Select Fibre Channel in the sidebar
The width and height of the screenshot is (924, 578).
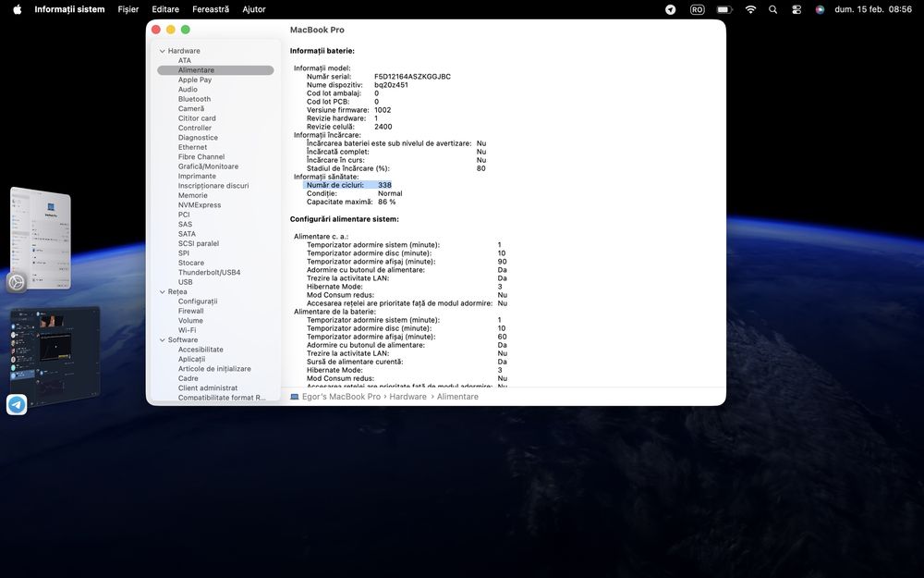click(201, 157)
